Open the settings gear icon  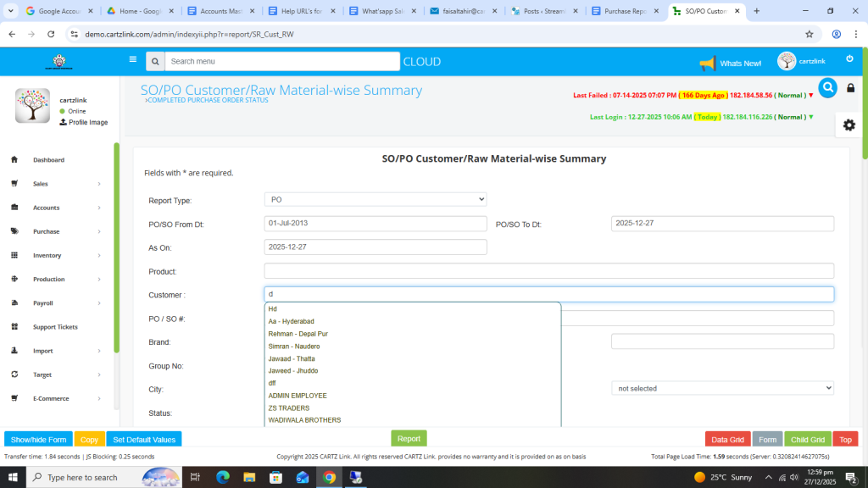click(x=849, y=125)
